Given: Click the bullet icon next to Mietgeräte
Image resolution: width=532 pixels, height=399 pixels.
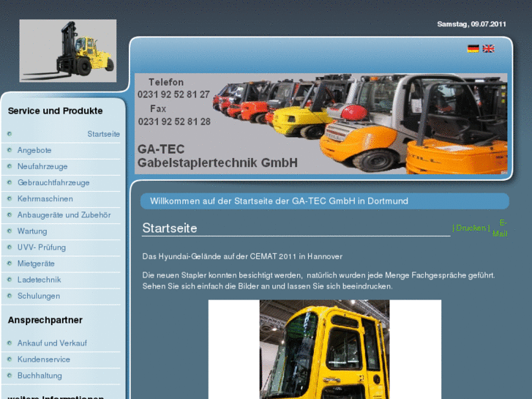Looking at the screenshot, I should (10, 263).
